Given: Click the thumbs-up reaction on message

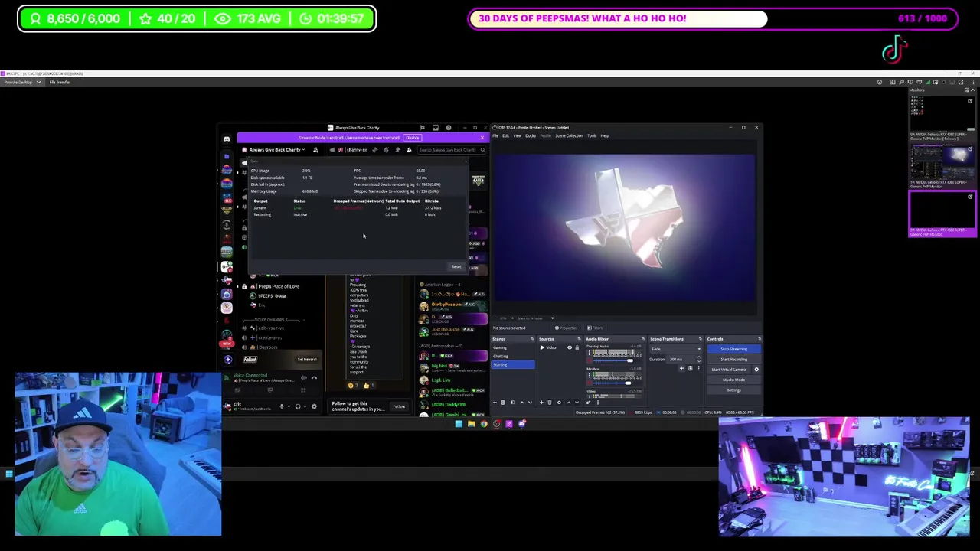Looking at the screenshot, I should click(369, 386).
